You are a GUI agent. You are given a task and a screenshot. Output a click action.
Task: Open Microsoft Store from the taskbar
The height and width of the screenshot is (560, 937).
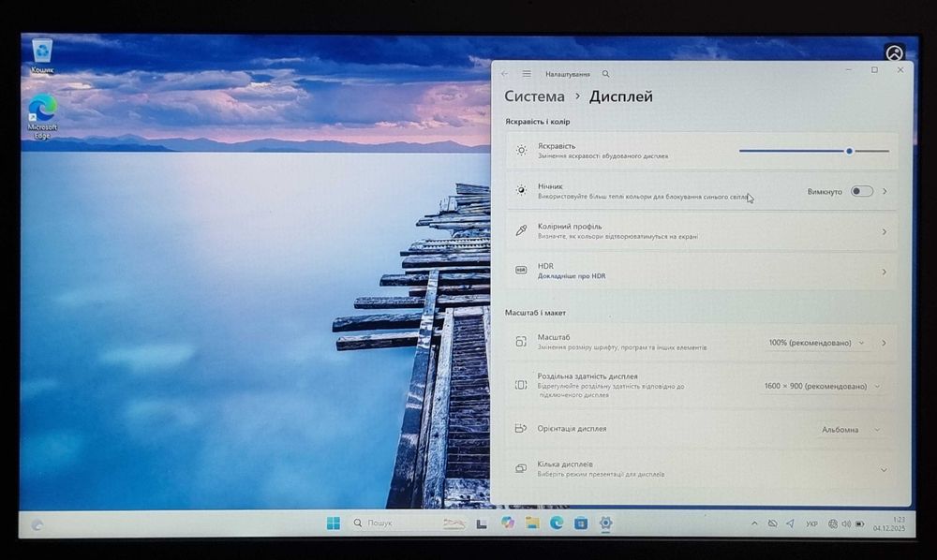pyautogui.click(x=581, y=523)
